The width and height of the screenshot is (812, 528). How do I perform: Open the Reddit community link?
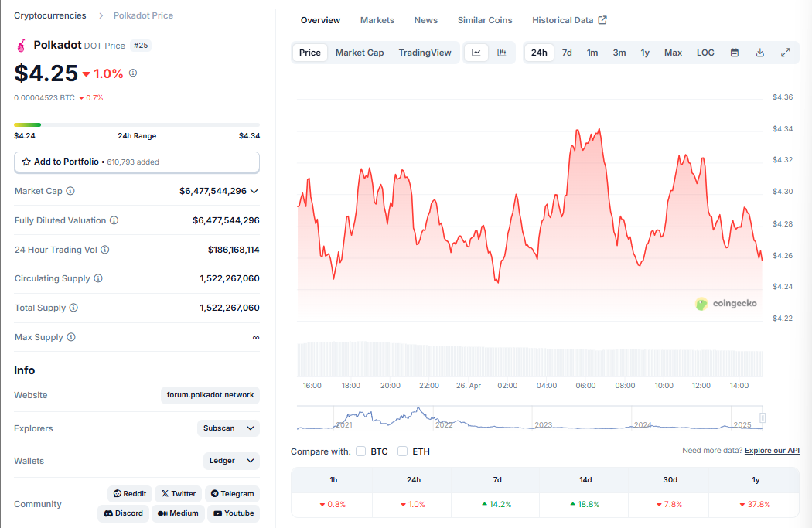click(130, 494)
